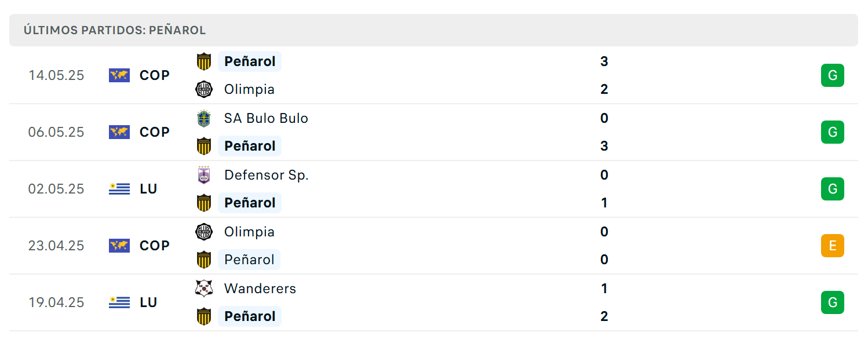This screenshot has height=343, width=868.
Task: Open the 23.04.25 match date row
Action: [x=433, y=246]
